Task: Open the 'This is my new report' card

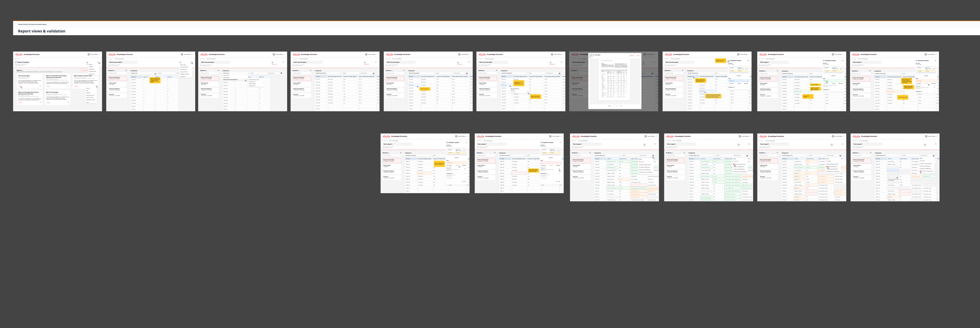Action: (30, 81)
